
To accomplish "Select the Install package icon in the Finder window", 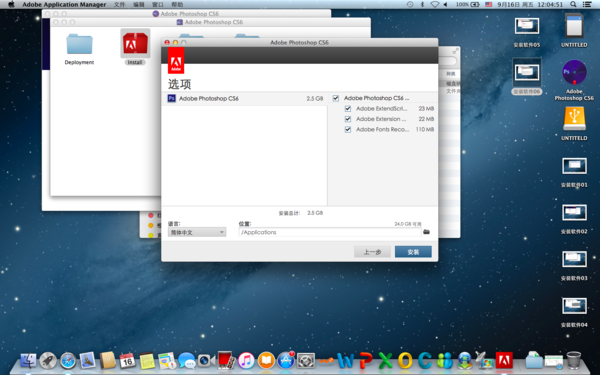I will tap(135, 43).
